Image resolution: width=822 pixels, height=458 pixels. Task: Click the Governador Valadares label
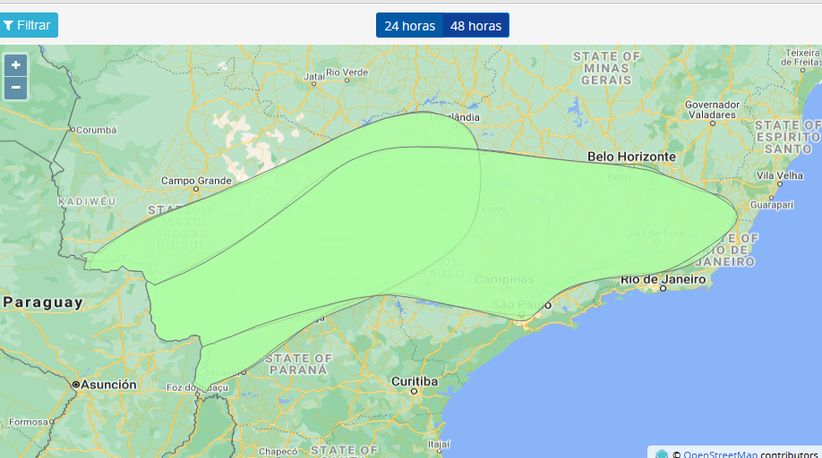coord(712,110)
